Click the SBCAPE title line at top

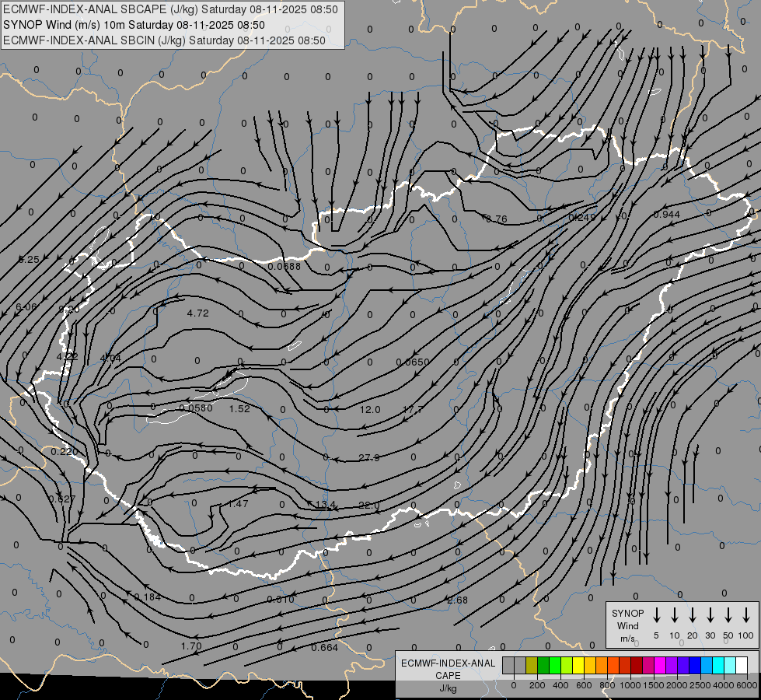pos(170,9)
